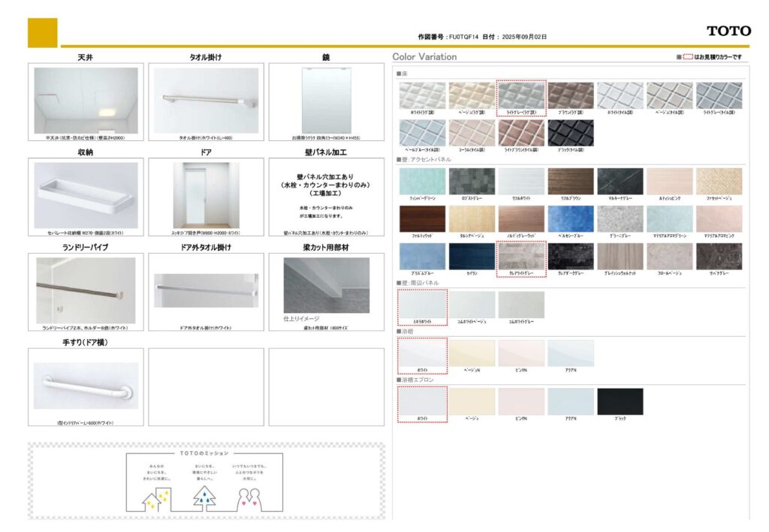Open the ランドリーパイプ laundry pipe image
The image size is (769, 532).
[86, 290]
